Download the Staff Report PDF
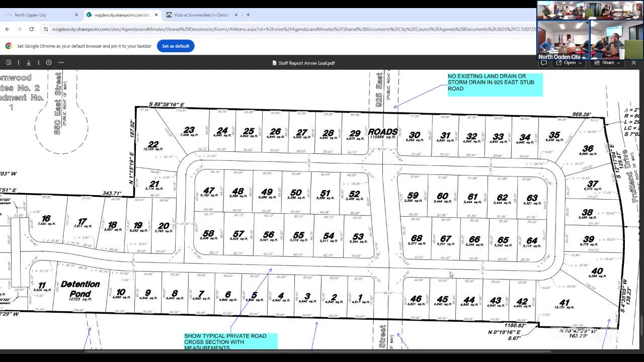 pyautogui.click(x=29, y=62)
